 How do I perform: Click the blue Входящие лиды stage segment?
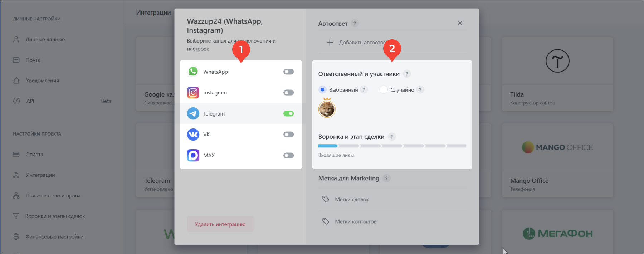[x=328, y=146]
